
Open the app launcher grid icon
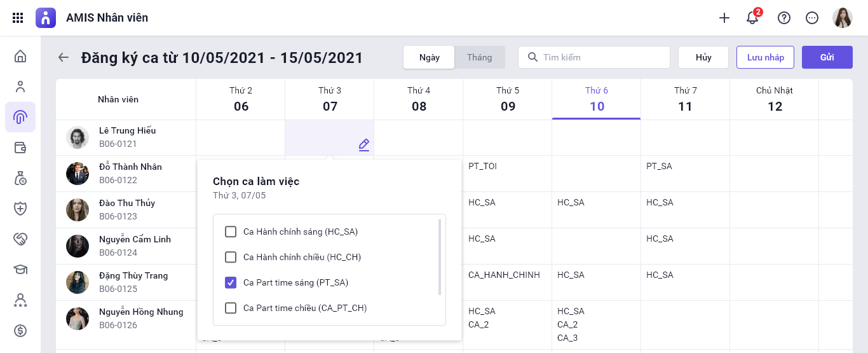coord(18,18)
